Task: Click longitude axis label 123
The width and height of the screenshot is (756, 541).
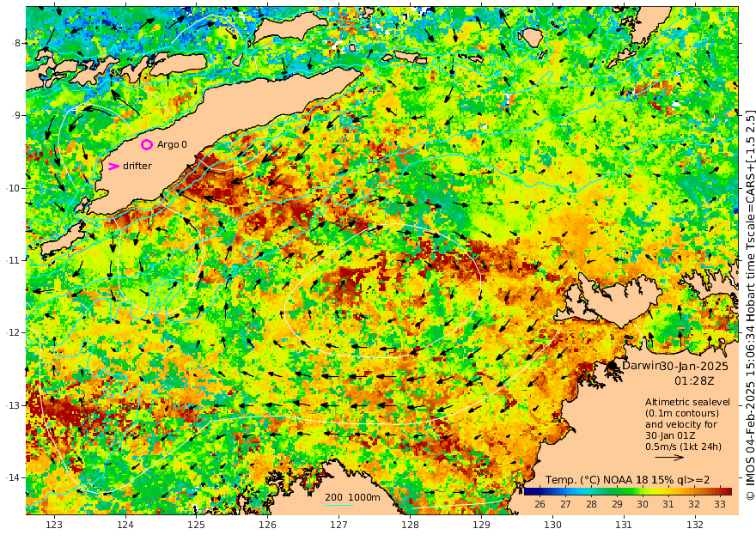Action: (x=54, y=525)
